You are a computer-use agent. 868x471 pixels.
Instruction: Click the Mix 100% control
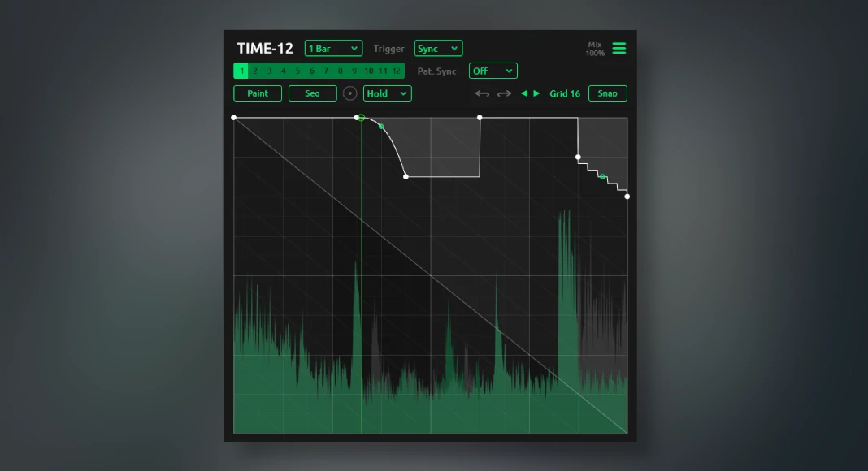pos(595,49)
